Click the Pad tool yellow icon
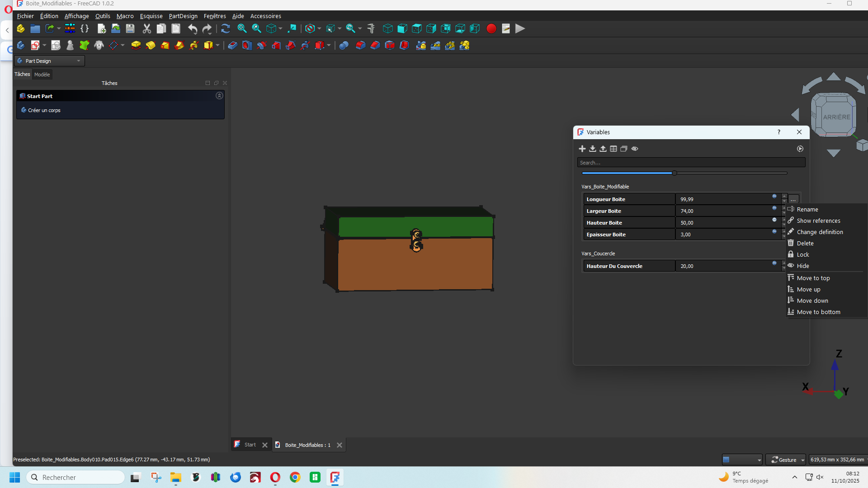 click(x=136, y=46)
